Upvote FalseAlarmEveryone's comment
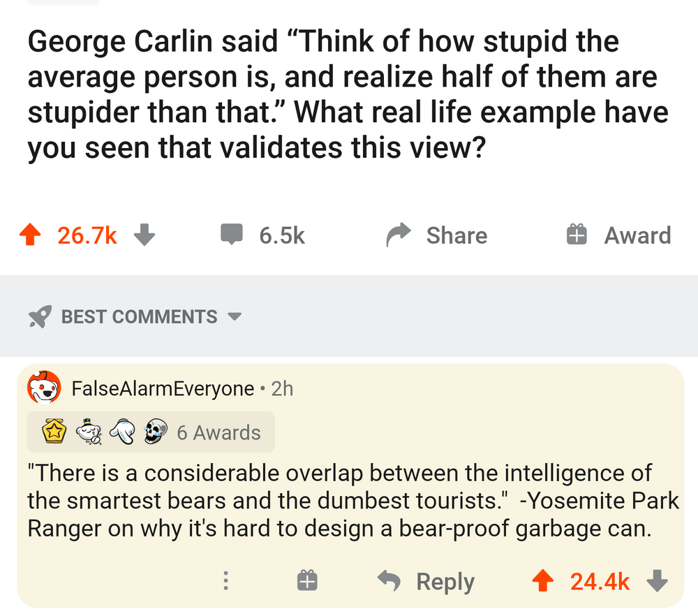Screen dimensions: 698x616 (543, 580)
